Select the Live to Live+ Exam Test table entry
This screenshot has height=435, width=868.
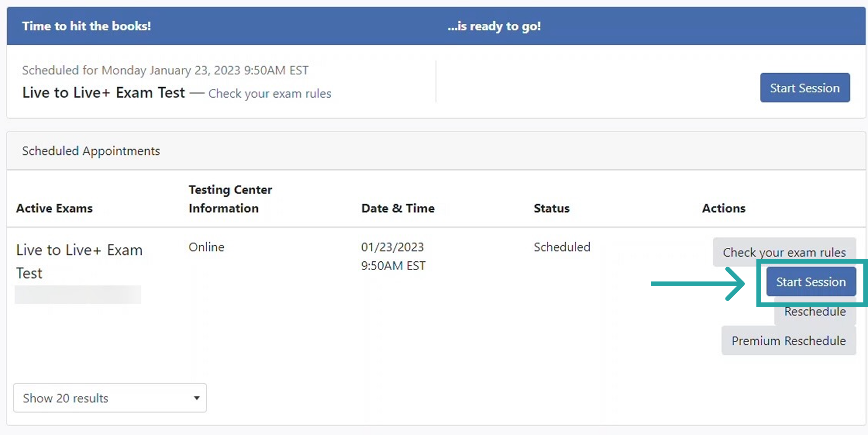point(79,261)
